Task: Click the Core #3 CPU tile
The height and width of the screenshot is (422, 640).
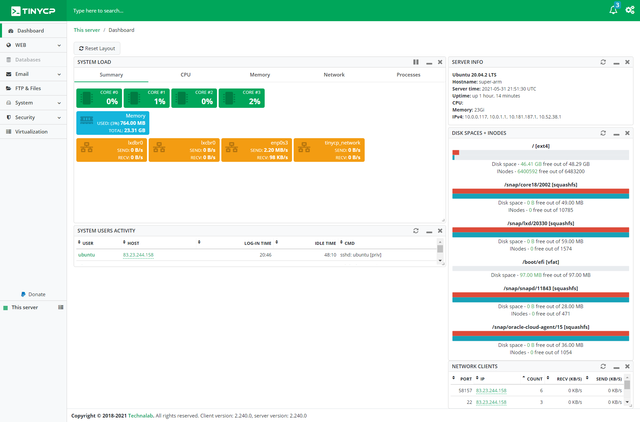Action: 242,98
